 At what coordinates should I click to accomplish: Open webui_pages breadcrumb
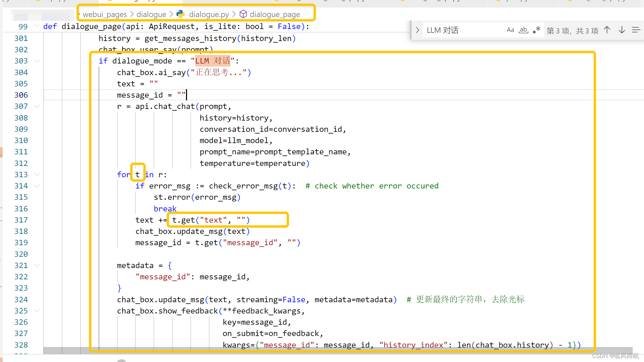pos(105,14)
